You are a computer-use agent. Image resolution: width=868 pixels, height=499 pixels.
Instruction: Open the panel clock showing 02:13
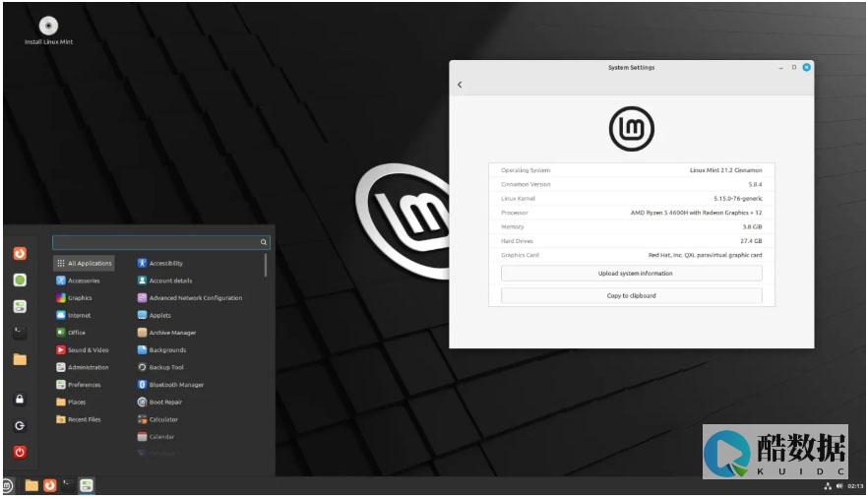[x=855, y=486]
